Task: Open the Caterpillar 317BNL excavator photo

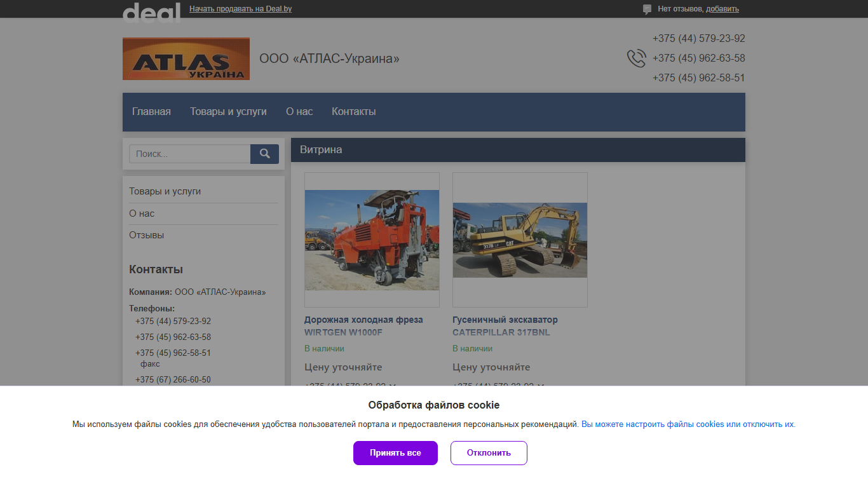Action: [x=520, y=240]
